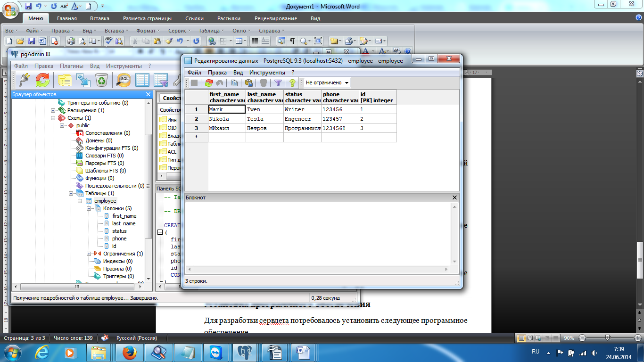
Task: Select Функции (0) tree item
Action: pyautogui.click(x=100, y=178)
